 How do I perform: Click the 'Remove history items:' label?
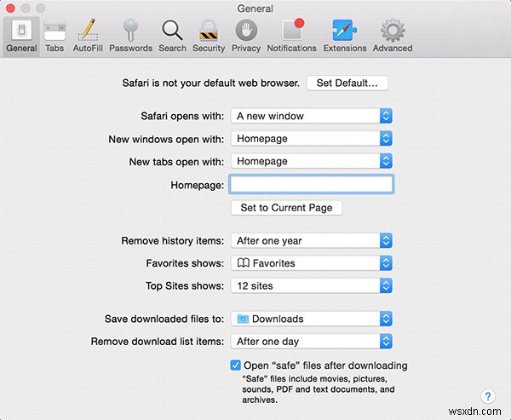[x=173, y=240]
